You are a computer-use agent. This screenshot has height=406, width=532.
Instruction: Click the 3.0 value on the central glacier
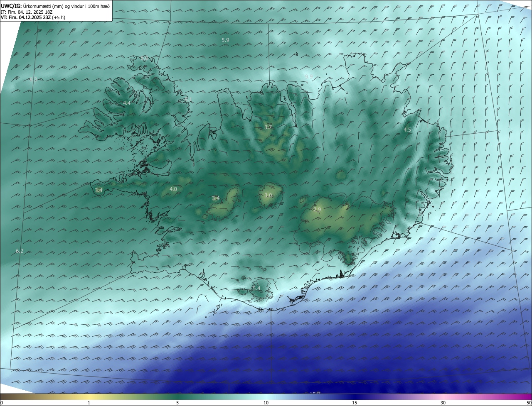268,195
